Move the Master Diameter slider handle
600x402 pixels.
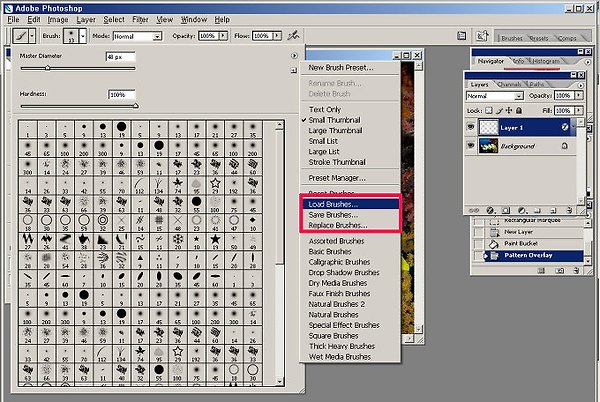pyautogui.click(x=47, y=68)
